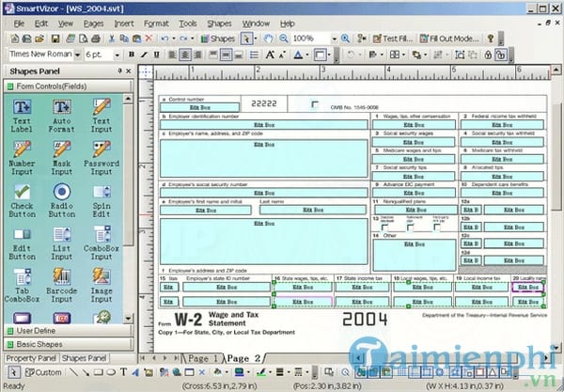Switch to the Property Panel tab
Screen dimensions: 564x392
click(31, 358)
